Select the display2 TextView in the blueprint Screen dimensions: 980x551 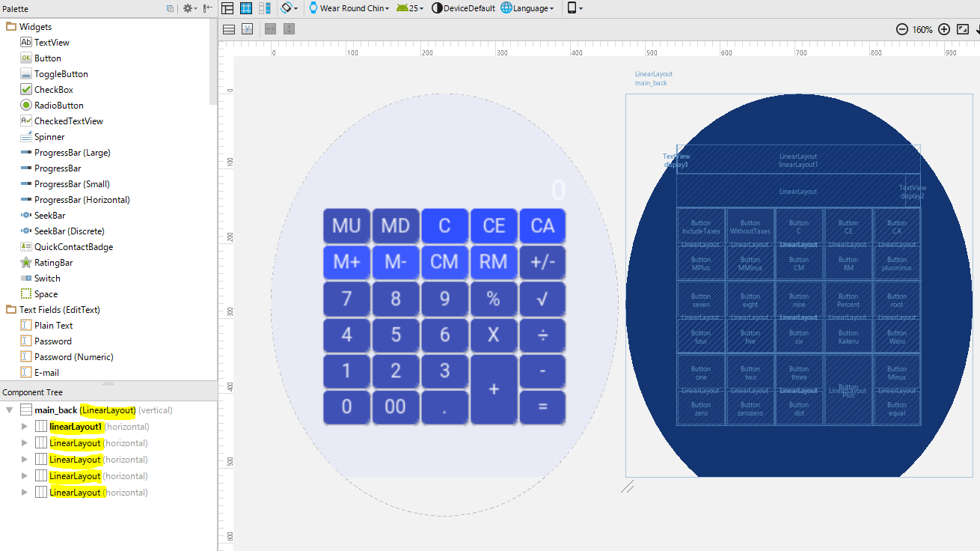[x=913, y=192]
